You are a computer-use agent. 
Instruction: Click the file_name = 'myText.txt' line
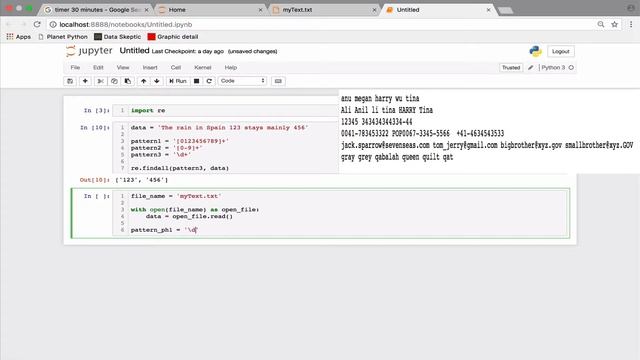pyautogui.click(x=176, y=196)
